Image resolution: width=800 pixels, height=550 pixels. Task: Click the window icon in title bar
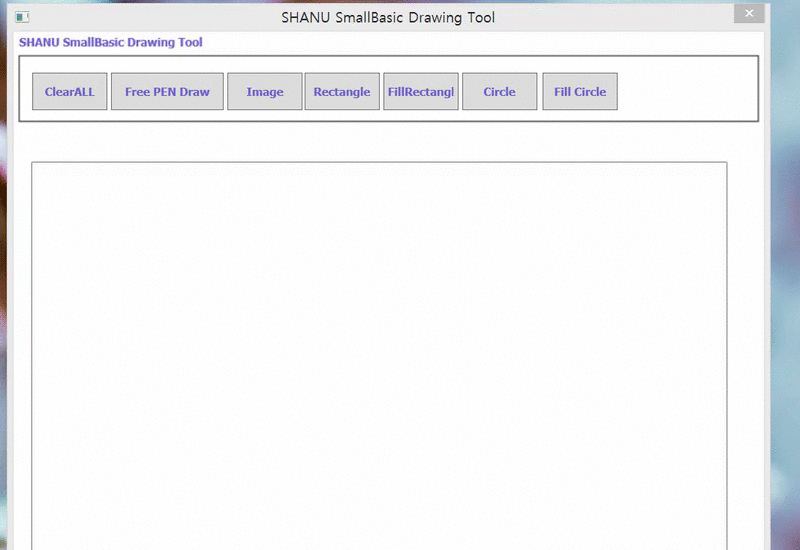(22, 17)
